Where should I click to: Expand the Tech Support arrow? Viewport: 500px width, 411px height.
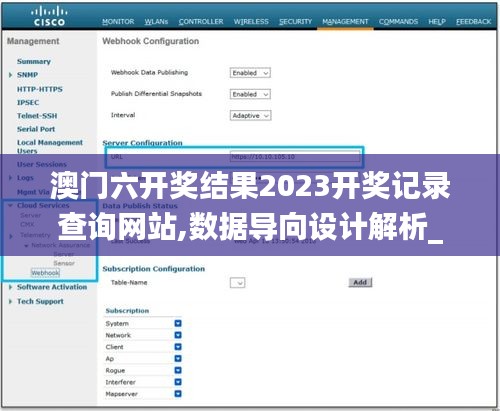pos(10,302)
